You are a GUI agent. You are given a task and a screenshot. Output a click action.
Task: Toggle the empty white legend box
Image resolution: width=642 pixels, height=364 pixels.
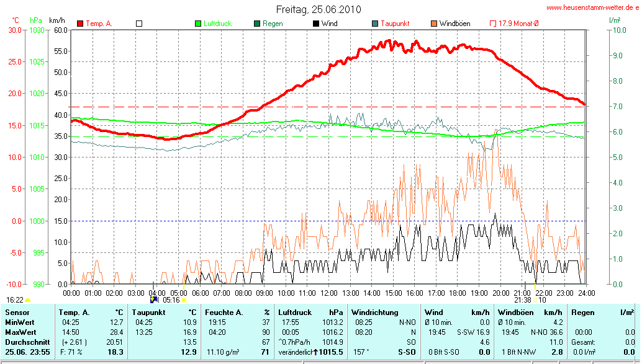click(x=139, y=24)
